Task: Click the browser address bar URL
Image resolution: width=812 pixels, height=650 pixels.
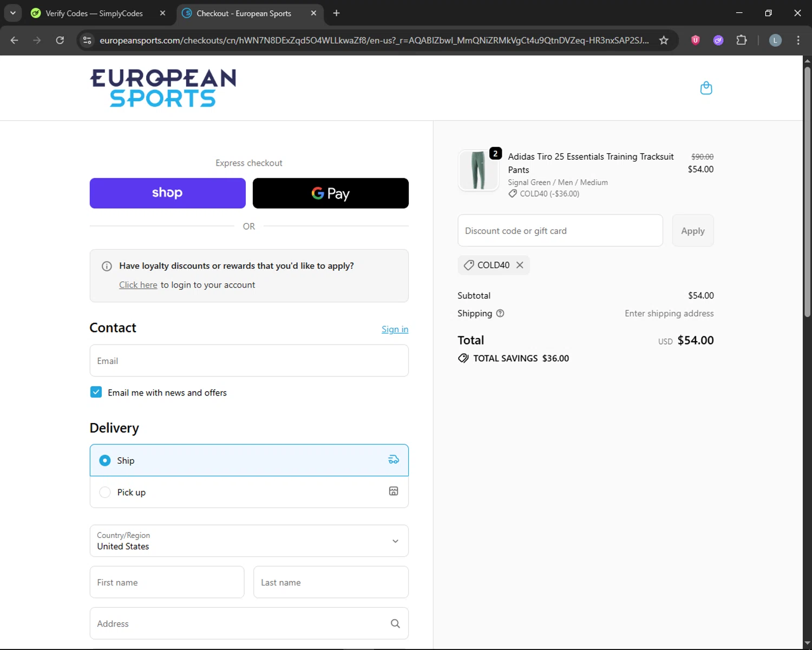Action: 374,40
